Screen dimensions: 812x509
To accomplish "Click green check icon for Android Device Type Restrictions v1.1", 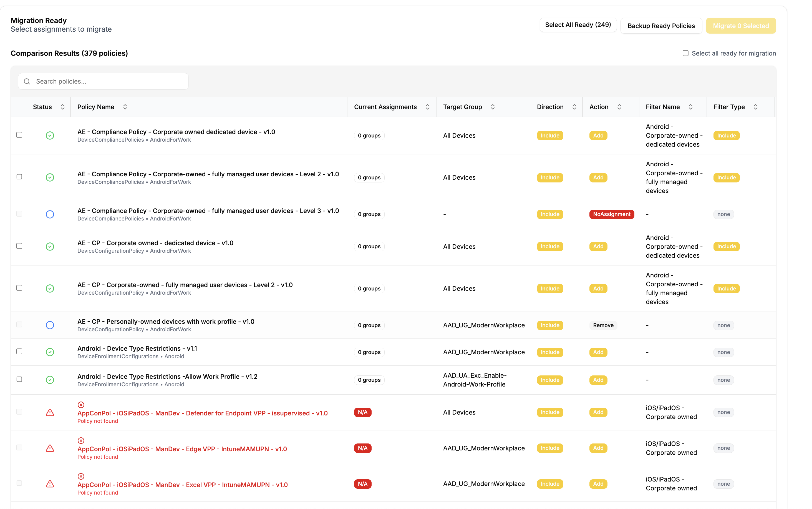I will coord(50,352).
